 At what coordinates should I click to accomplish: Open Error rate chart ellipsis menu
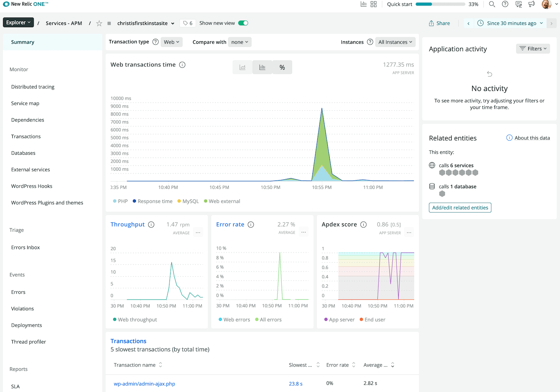tap(304, 232)
